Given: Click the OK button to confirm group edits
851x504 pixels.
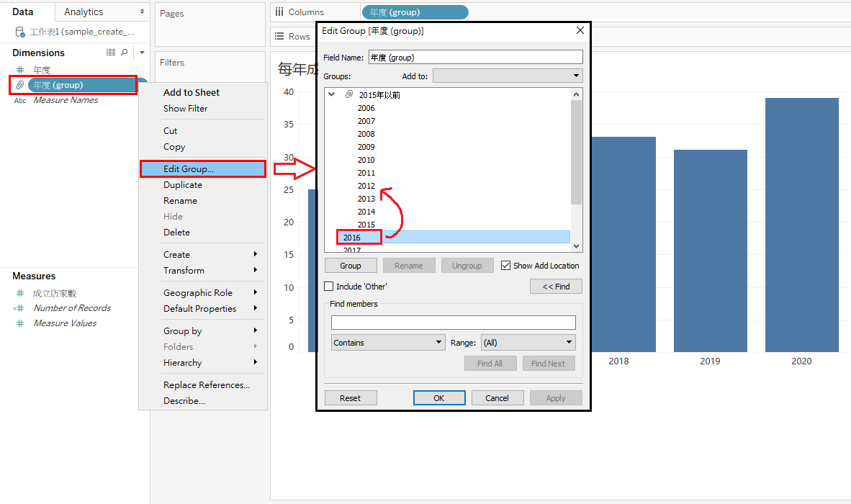Looking at the screenshot, I should pyautogui.click(x=439, y=397).
